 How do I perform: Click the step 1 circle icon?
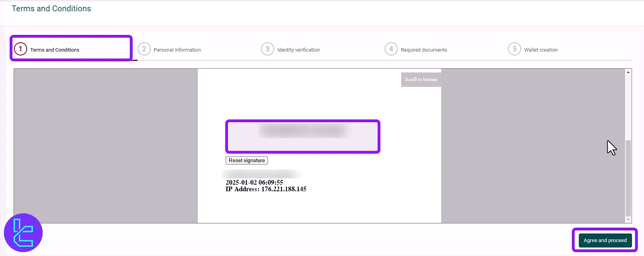pyautogui.click(x=21, y=49)
